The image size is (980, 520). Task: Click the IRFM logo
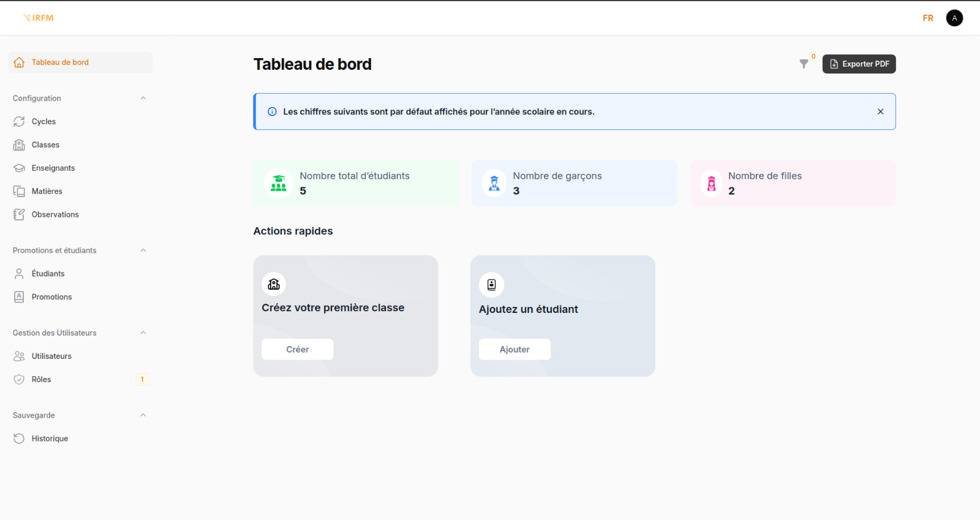pos(39,18)
